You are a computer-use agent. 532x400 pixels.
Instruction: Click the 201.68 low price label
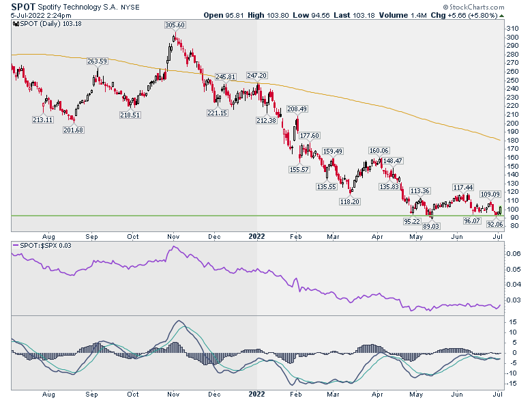73,130
